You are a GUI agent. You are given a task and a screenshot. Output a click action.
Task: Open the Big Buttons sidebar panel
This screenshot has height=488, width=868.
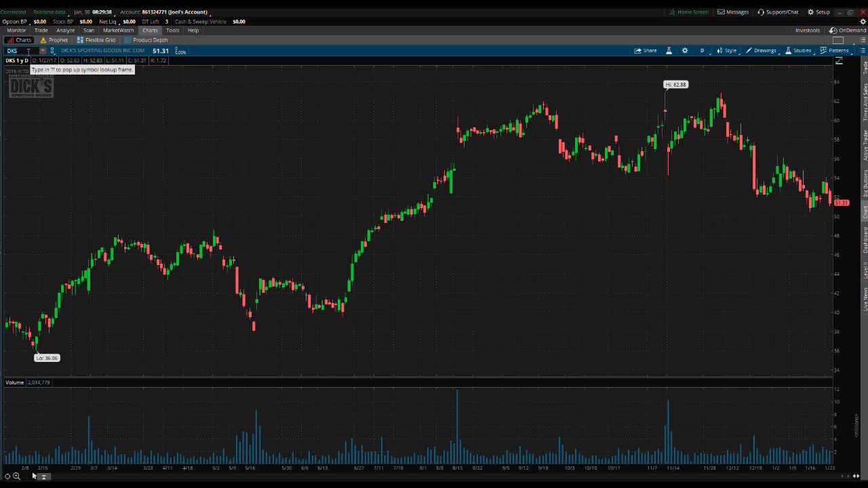pos(865,183)
